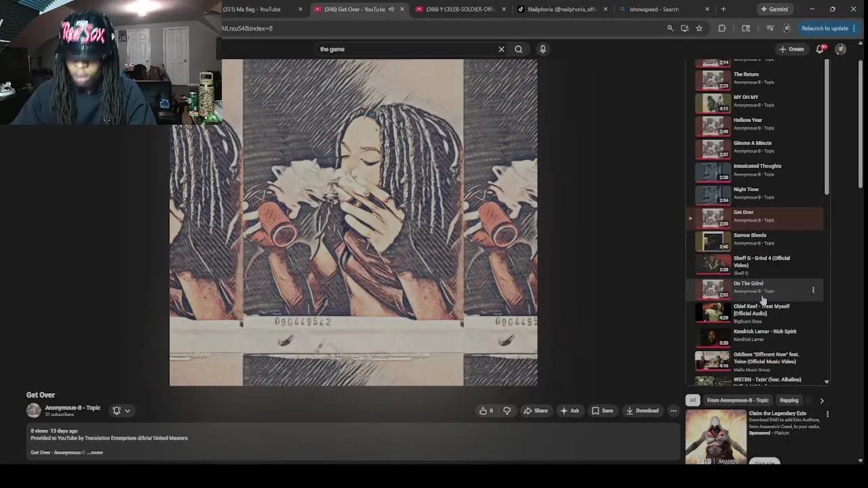Mute the Get Over tab audio icon
Screen dimensions: 868x488
click(x=391, y=9)
